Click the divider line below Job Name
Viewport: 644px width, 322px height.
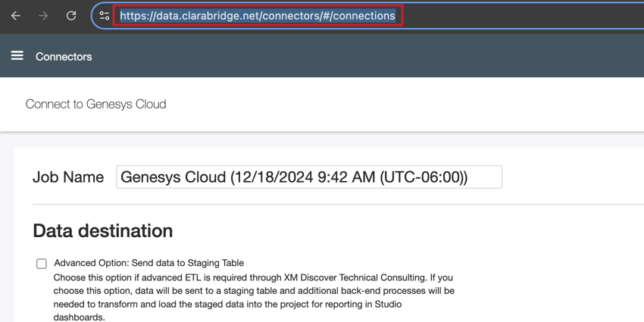click(x=303, y=204)
